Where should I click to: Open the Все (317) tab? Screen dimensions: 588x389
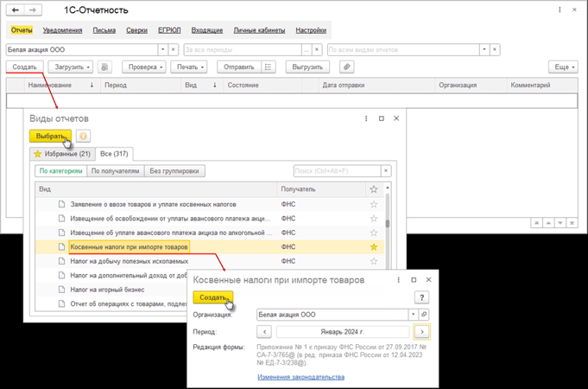click(114, 154)
